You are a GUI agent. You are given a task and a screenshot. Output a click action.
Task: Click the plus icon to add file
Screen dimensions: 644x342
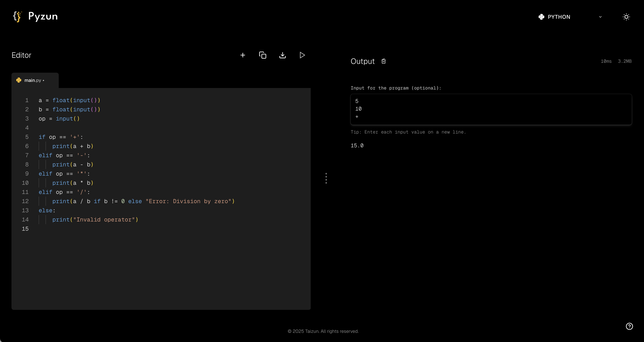242,55
